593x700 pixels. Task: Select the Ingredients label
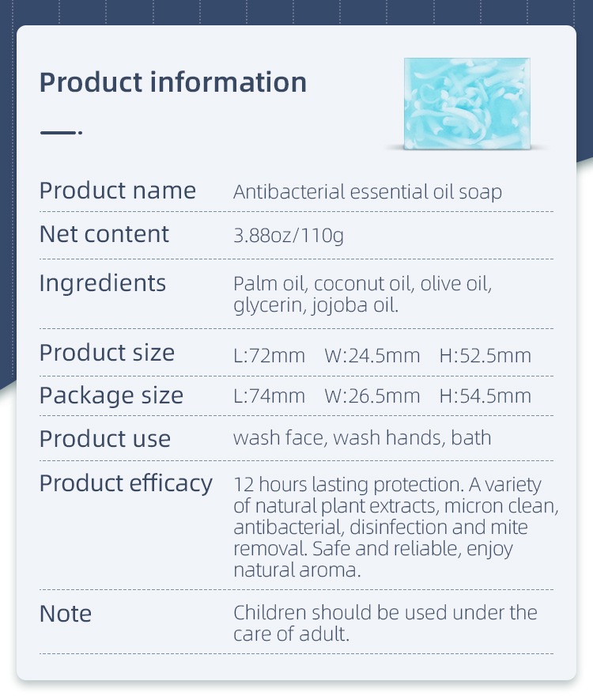point(103,283)
